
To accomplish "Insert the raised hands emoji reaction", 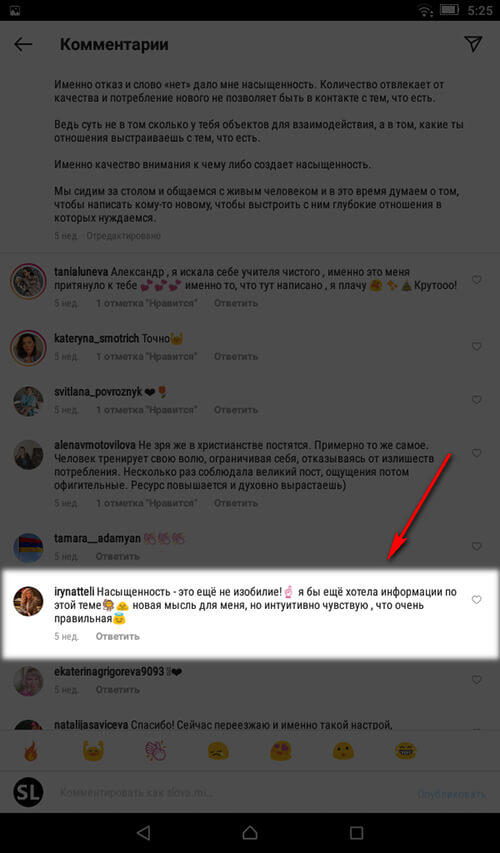I will pyautogui.click(x=93, y=752).
